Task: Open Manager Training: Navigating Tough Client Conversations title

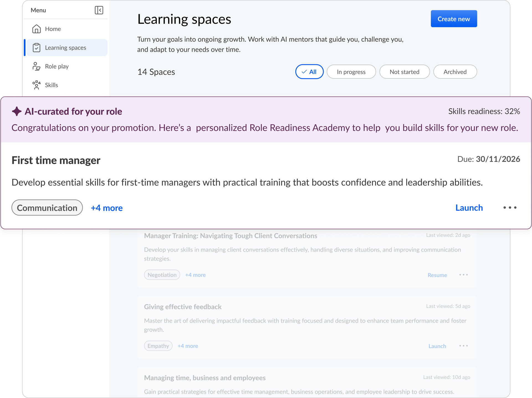Action: coord(231,236)
